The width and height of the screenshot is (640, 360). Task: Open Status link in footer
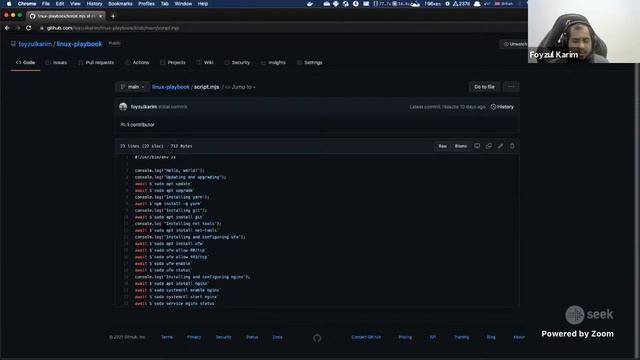click(252, 337)
